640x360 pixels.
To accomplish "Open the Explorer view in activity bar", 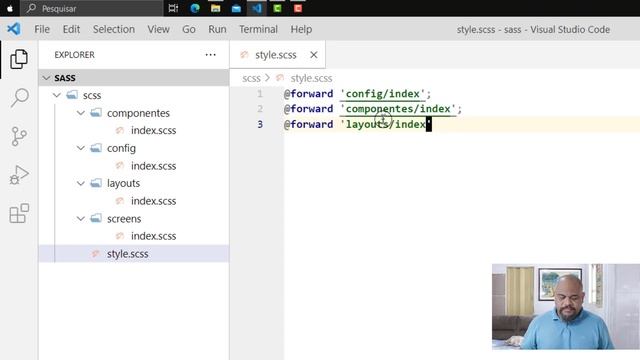I will 19,59.
